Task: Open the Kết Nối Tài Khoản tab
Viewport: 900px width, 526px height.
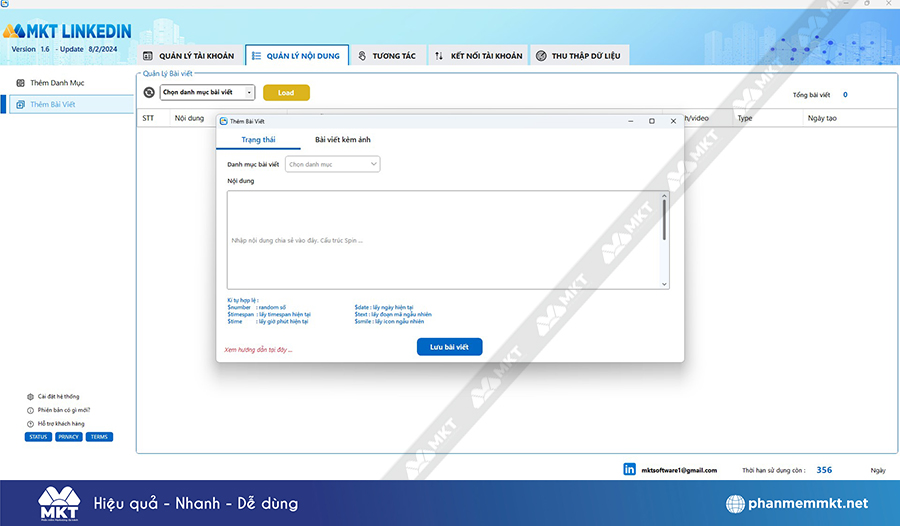Action: point(478,56)
